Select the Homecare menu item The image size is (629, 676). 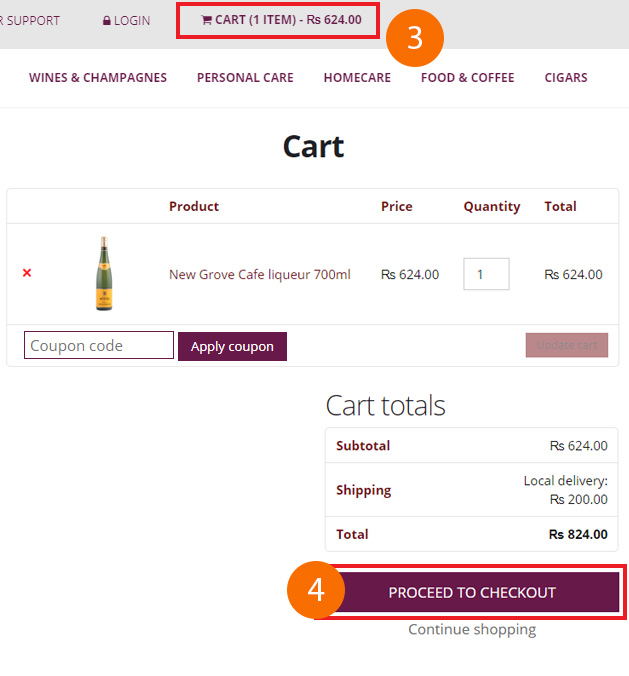[x=357, y=78]
